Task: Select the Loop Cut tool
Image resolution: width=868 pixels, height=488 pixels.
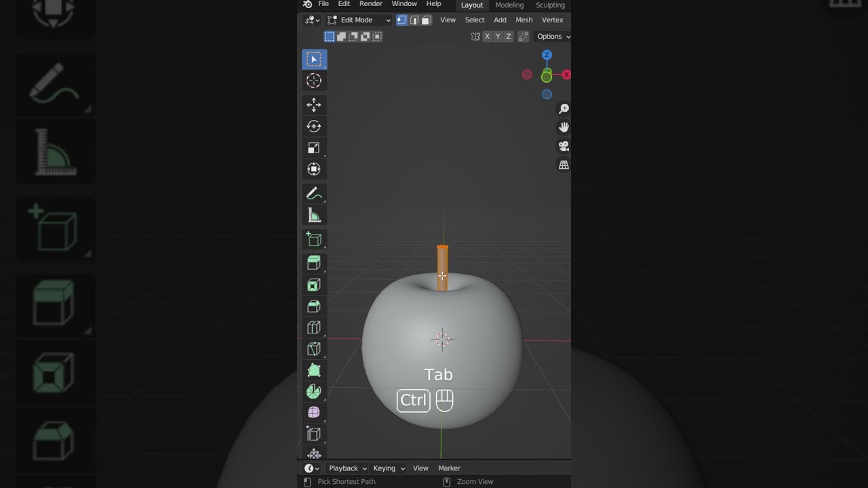Action: click(314, 328)
